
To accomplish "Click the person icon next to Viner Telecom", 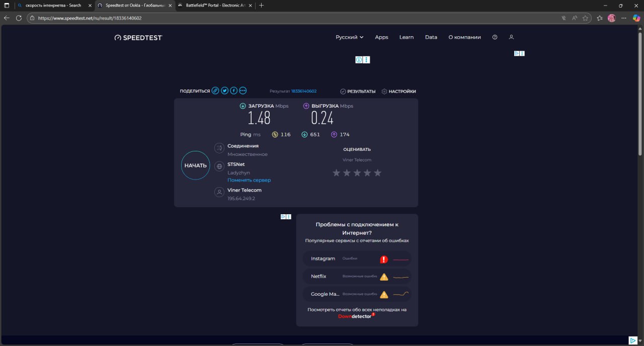I will point(219,192).
